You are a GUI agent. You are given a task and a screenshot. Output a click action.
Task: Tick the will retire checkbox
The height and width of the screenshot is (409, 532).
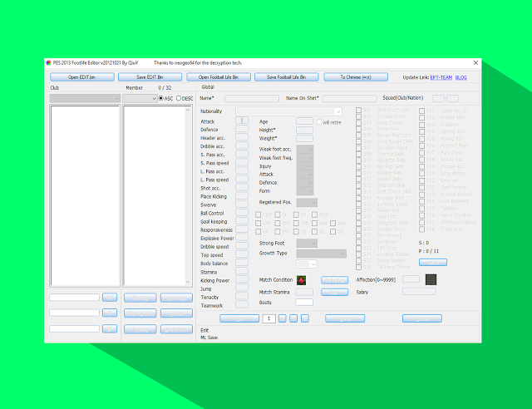click(x=319, y=122)
